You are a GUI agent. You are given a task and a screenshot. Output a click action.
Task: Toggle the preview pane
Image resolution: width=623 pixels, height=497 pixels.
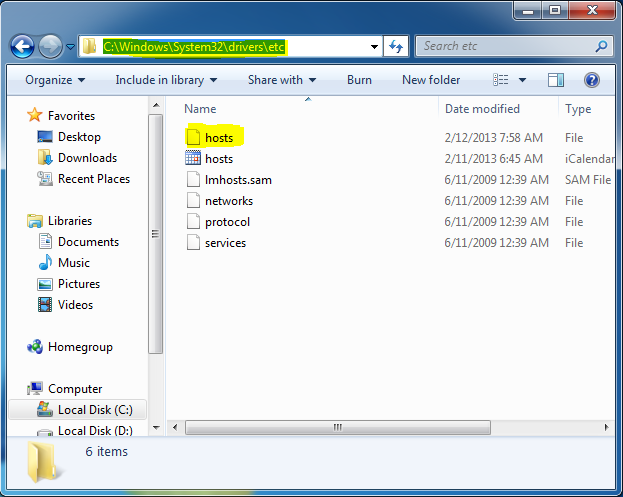click(555, 80)
